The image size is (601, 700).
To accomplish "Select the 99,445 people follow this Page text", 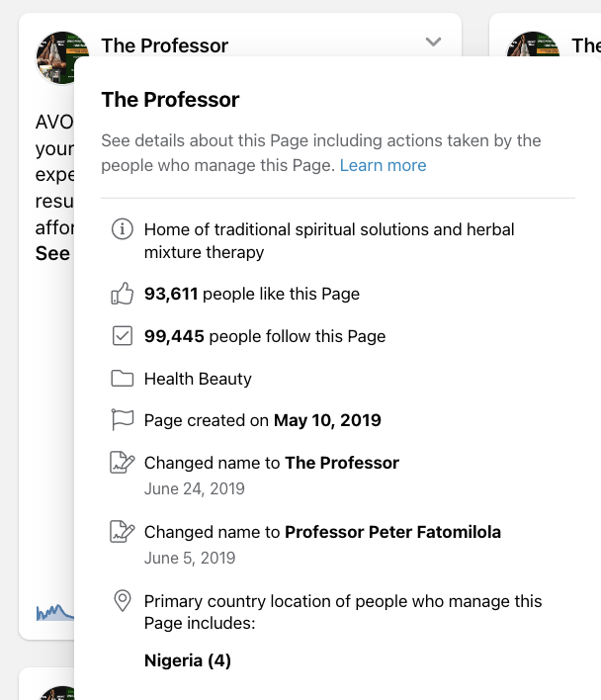I will point(264,336).
